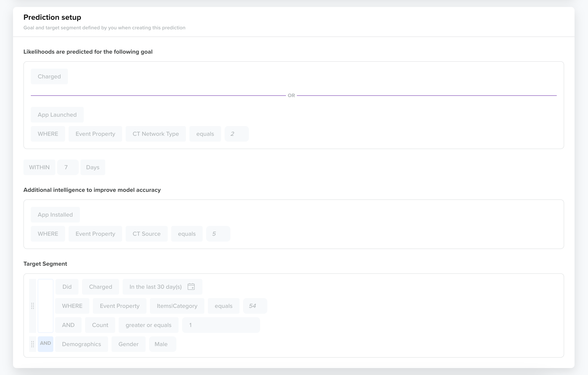The width and height of the screenshot is (588, 375).
Task: Click the drag handle beside the Did Charged condition
Action: click(x=33, y=306)
